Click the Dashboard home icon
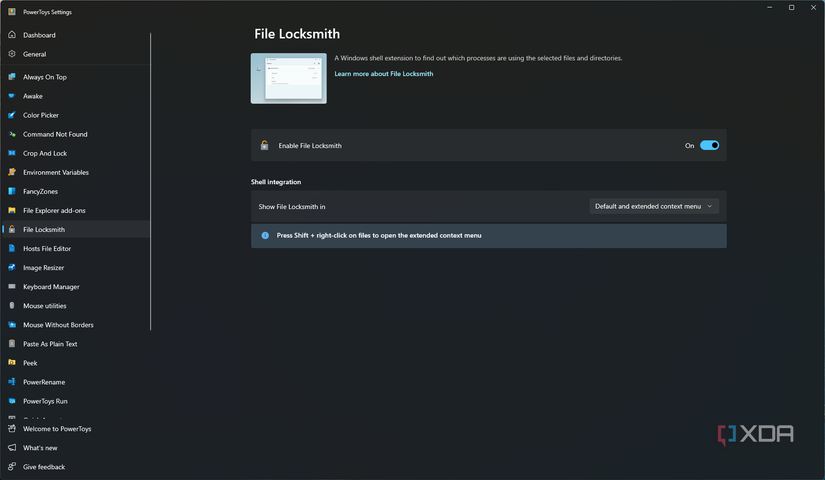 12,35
